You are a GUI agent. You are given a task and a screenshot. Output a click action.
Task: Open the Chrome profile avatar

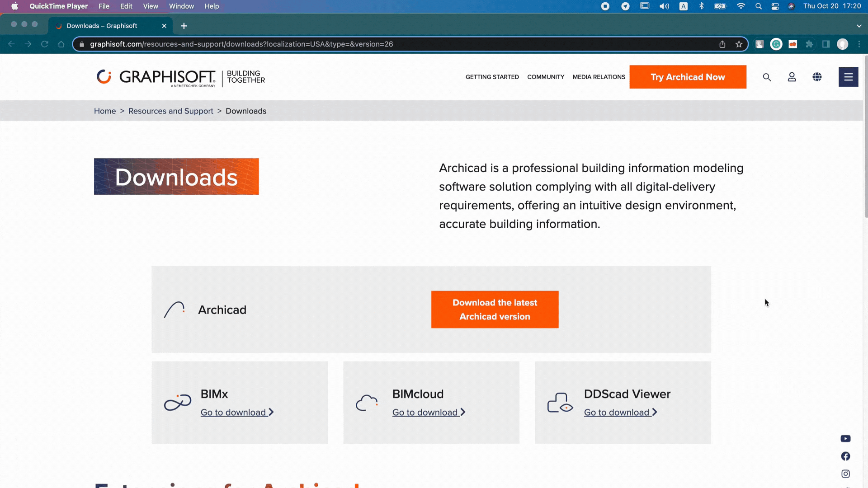click(x=842, y=44)
